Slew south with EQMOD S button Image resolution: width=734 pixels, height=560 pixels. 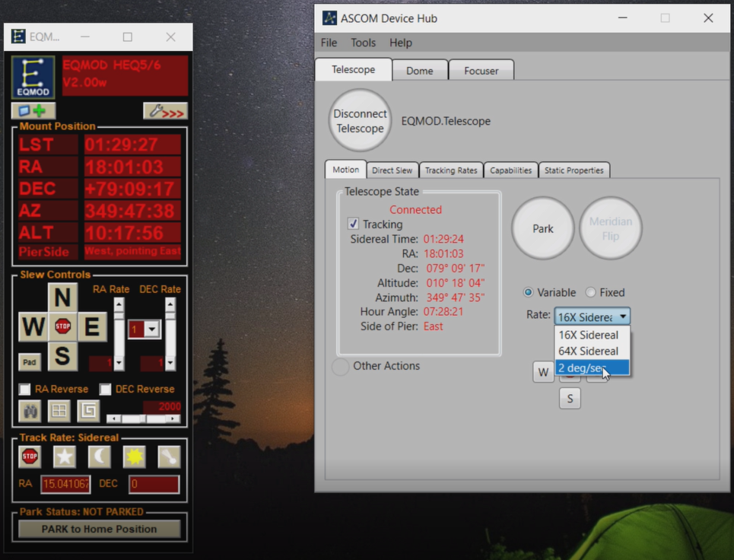(62, 356)
